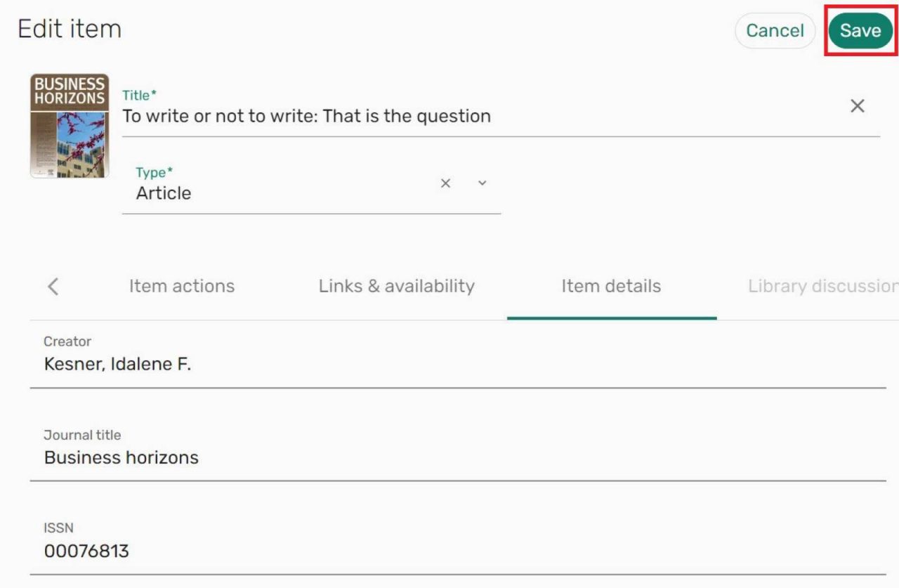Click the highlighted Save button

coord(860,30)
